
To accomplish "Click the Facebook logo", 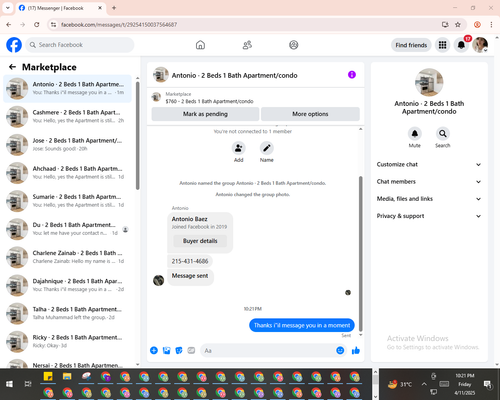I will tap(14, 45).
